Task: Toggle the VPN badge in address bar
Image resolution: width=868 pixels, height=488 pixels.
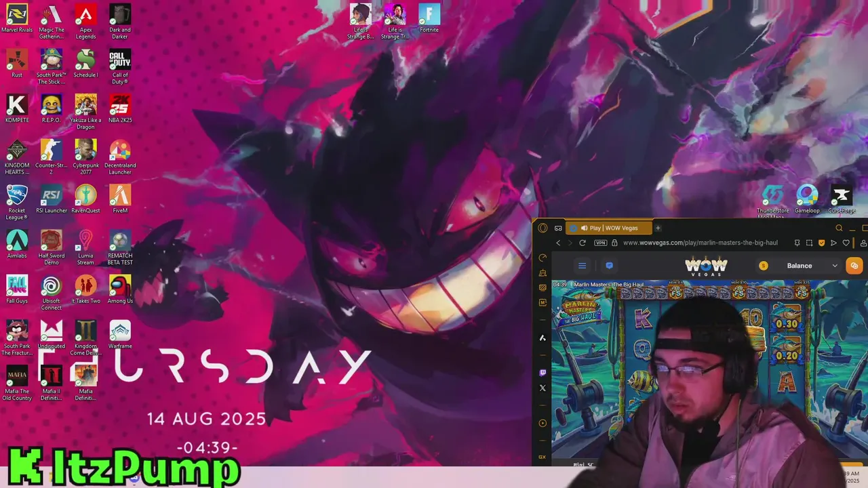Action: point(600,243)
